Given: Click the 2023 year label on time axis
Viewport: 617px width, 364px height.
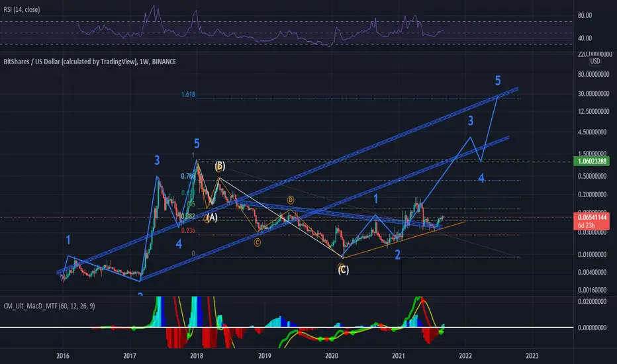Looking at the screenshot, I should click(x=532, y=356).
